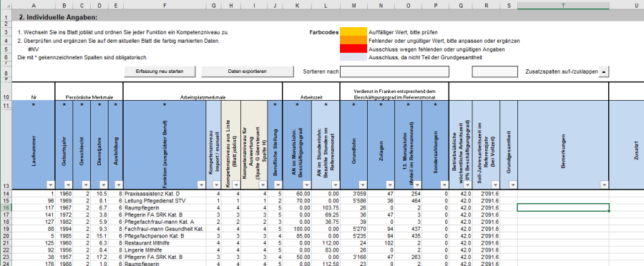Click the #NV cell
The image size is (644, 266).
[x=33, y=49]
